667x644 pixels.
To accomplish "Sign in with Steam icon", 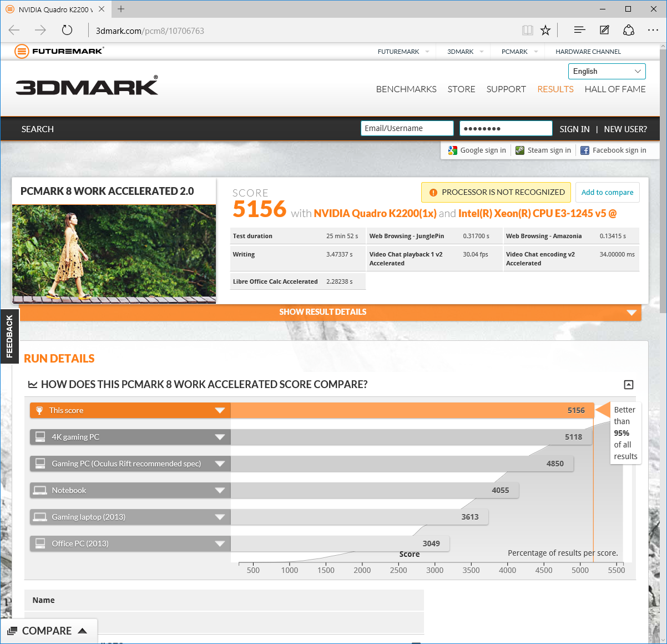I will [520, 150].
